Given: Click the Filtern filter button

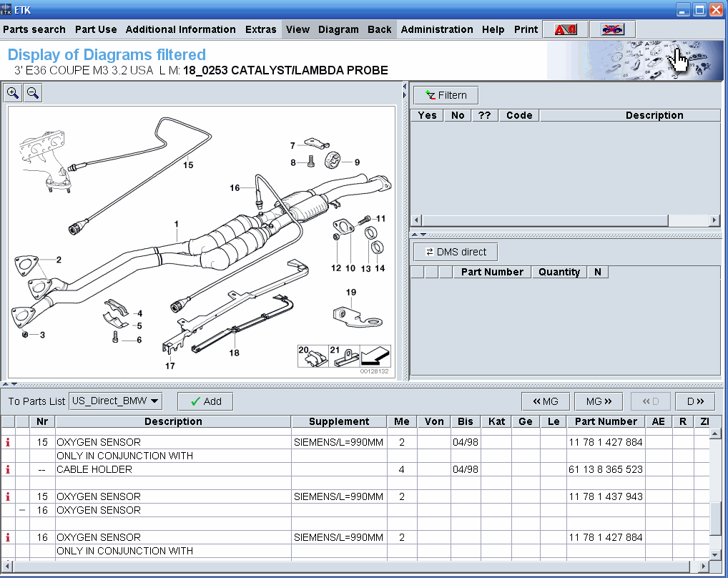Looking at the screenshot, I should click(446, 95).
